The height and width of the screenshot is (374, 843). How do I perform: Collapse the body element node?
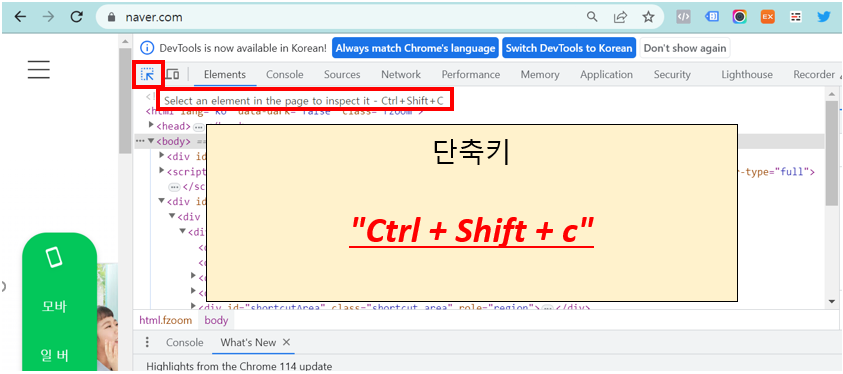tap(152, 141)
